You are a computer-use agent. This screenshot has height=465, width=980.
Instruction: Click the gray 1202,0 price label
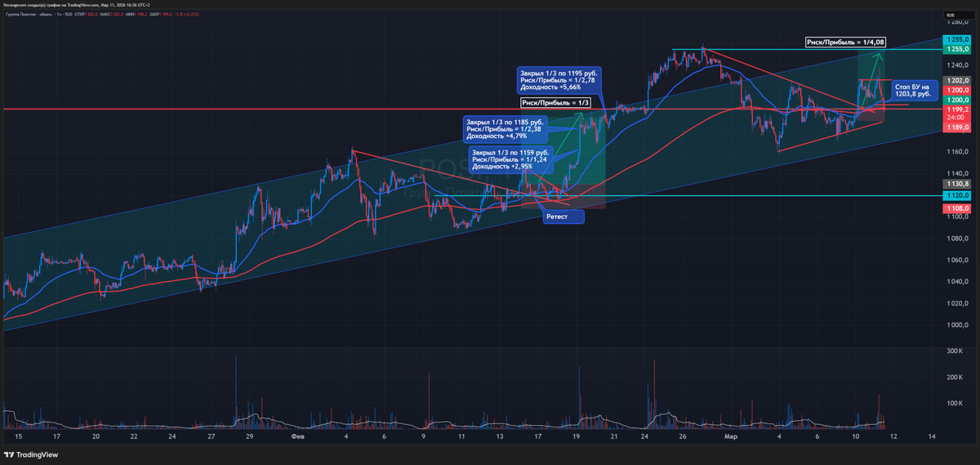click(x=956, y=80)
